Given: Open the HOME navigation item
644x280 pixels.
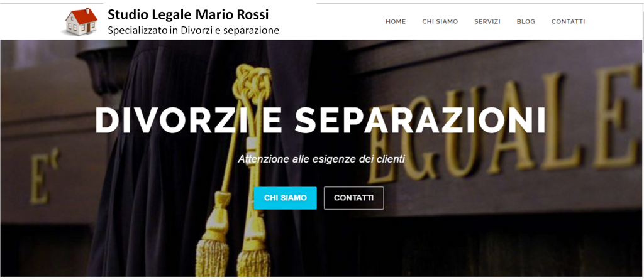Looking at the screenshot, I should [x=396, y=22].
